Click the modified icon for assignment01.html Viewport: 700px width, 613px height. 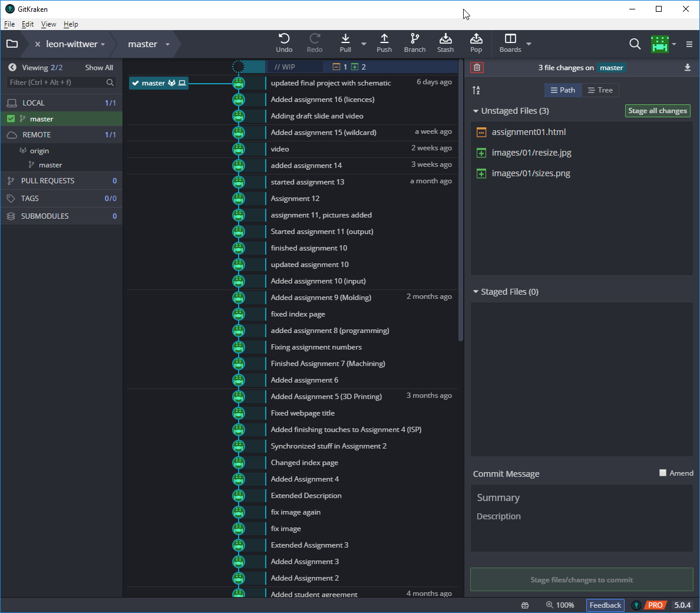coord(481,132)
